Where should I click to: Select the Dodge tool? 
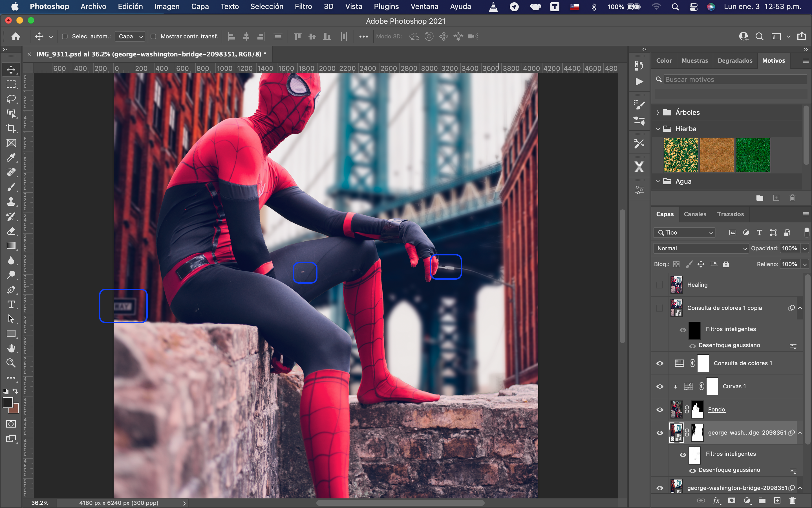(x=11, y=275)
